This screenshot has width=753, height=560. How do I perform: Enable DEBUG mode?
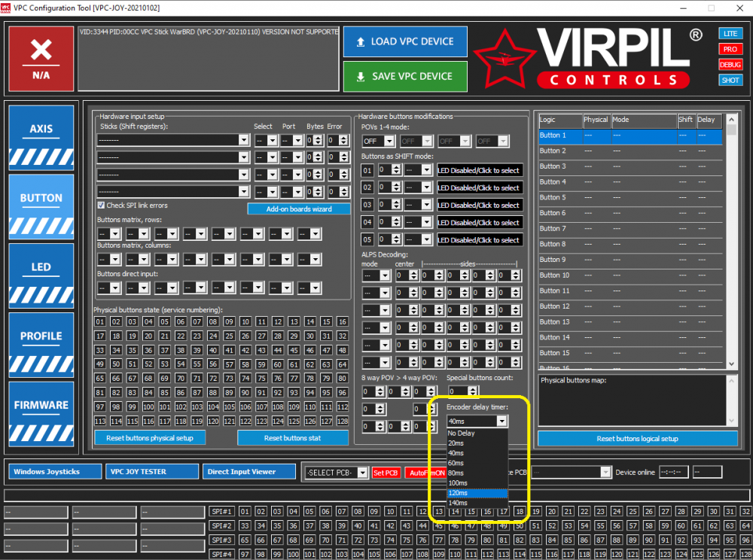(x=730, y=64)
